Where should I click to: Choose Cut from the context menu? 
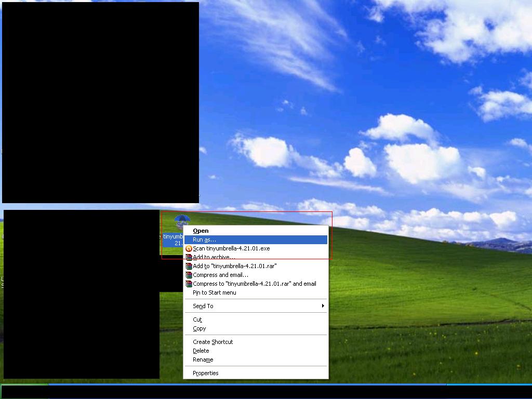coord(256,320)
